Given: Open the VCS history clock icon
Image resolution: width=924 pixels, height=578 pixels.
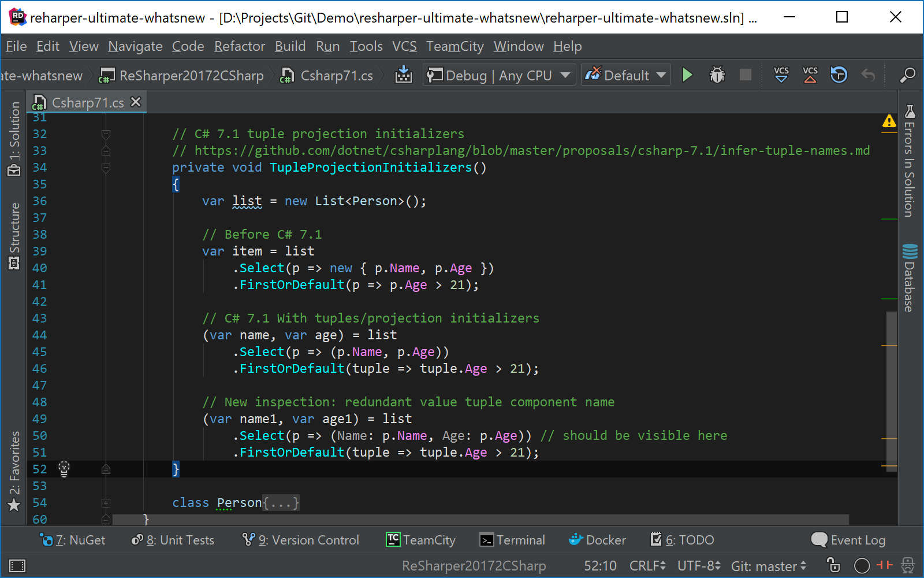Looking at the screenshot, I should 839,75.
